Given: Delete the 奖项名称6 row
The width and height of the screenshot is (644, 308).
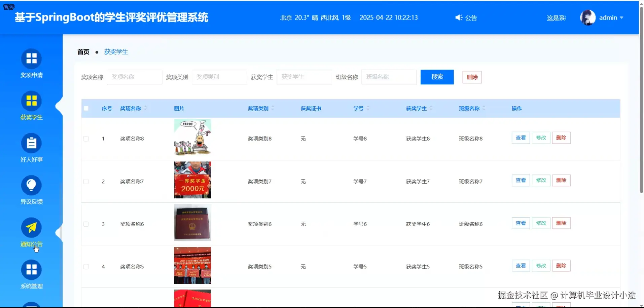Looking at the screenshot, I should (x=561, y=223).
